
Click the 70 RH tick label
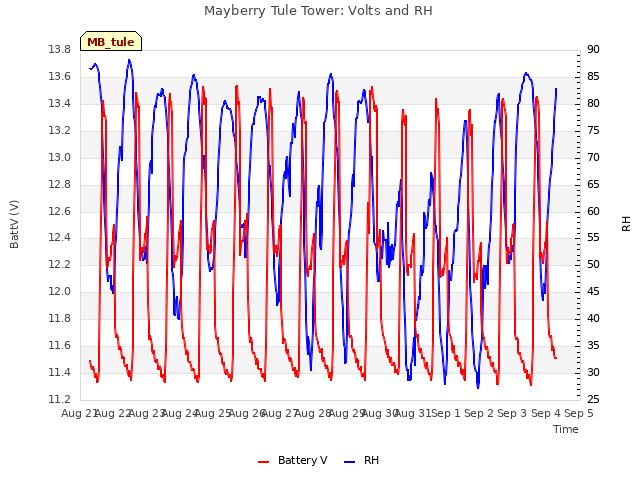pos(593,158)
